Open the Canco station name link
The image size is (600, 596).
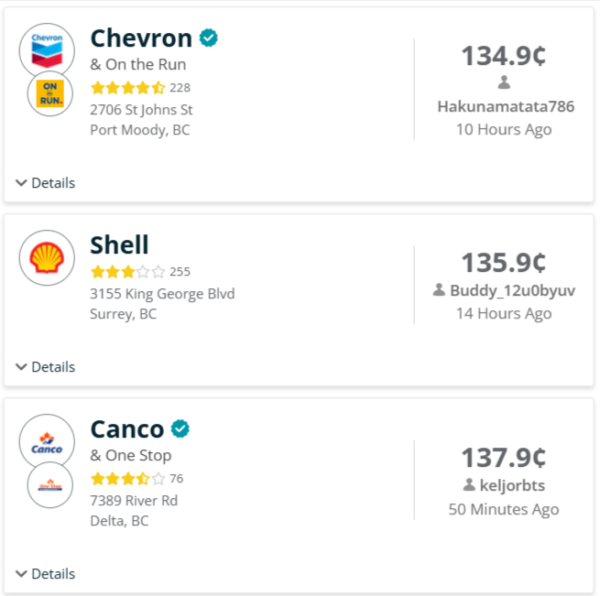click(x=127, y=430)
